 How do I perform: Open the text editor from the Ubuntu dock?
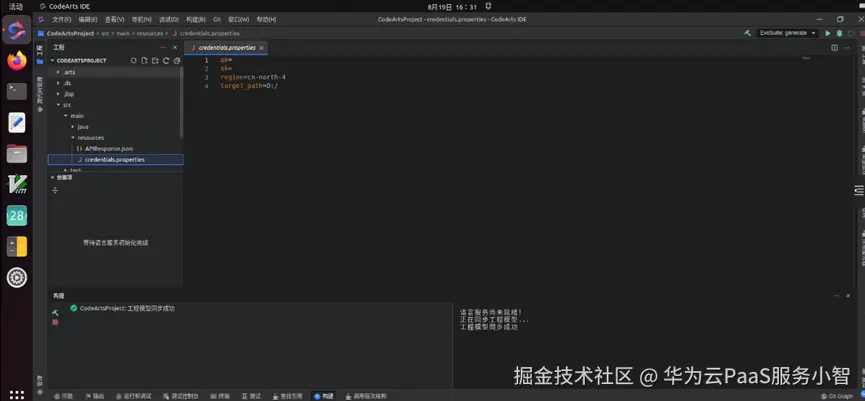(17, 122)
